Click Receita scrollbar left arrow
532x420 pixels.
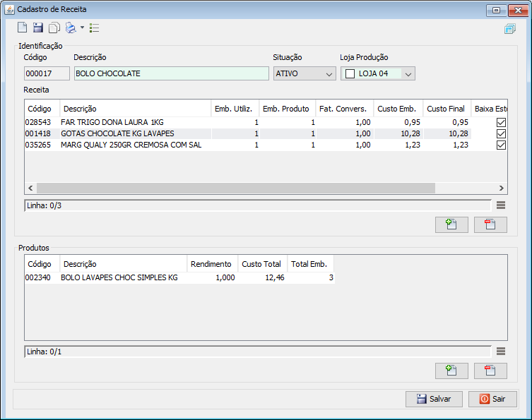point(30,188)
